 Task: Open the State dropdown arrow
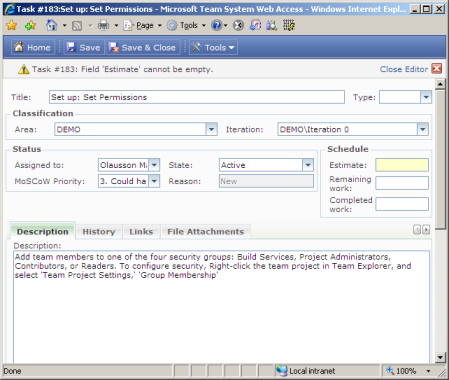click(308, 165)
